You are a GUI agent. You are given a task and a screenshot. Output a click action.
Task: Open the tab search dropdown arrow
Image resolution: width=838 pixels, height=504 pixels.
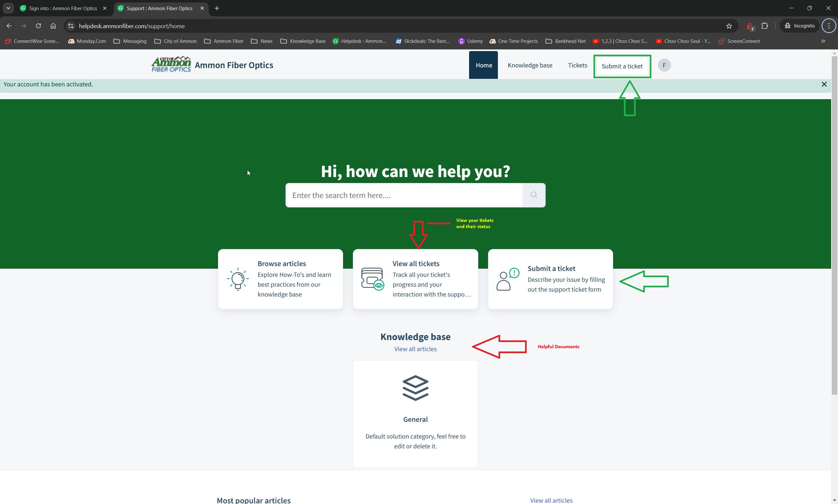point(8,8)
